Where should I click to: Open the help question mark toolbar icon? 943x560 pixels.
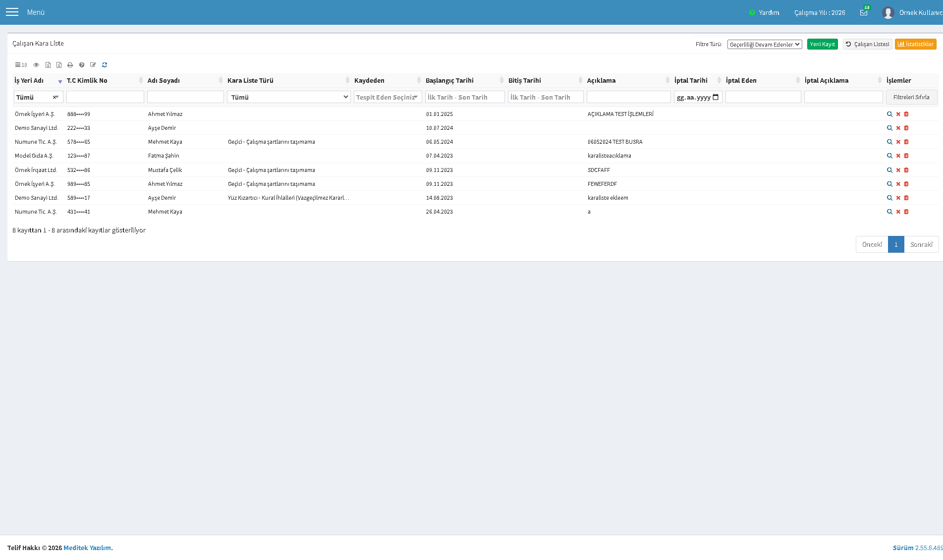(x=82, y=65)
